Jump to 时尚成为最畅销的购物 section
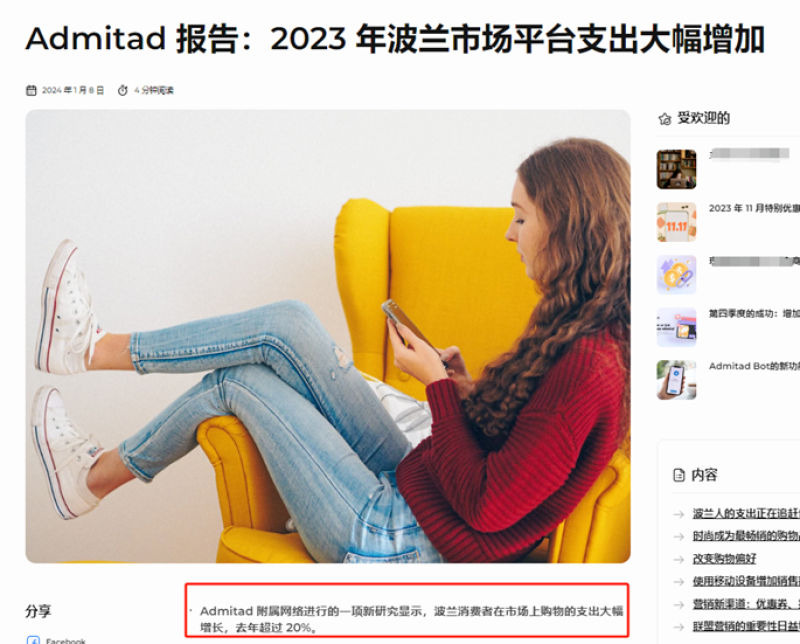Screen dimensions: 800x644 click(x=746, y=536)
